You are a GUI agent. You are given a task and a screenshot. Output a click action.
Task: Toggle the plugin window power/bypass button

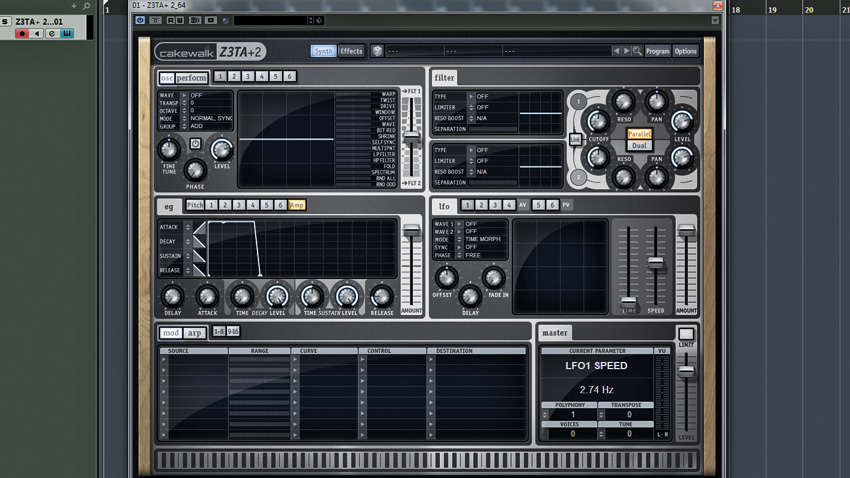coord(140,20)
